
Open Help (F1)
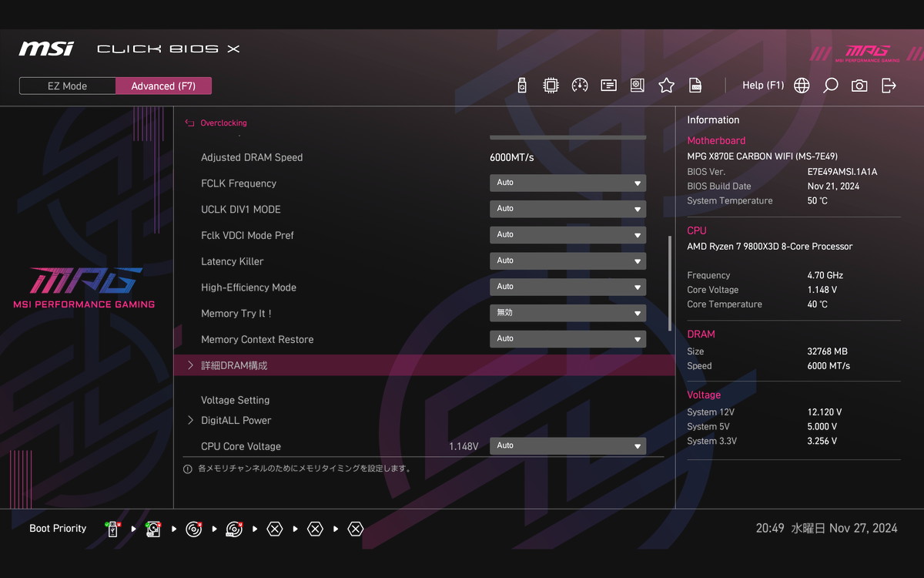[x=763, y=86]
